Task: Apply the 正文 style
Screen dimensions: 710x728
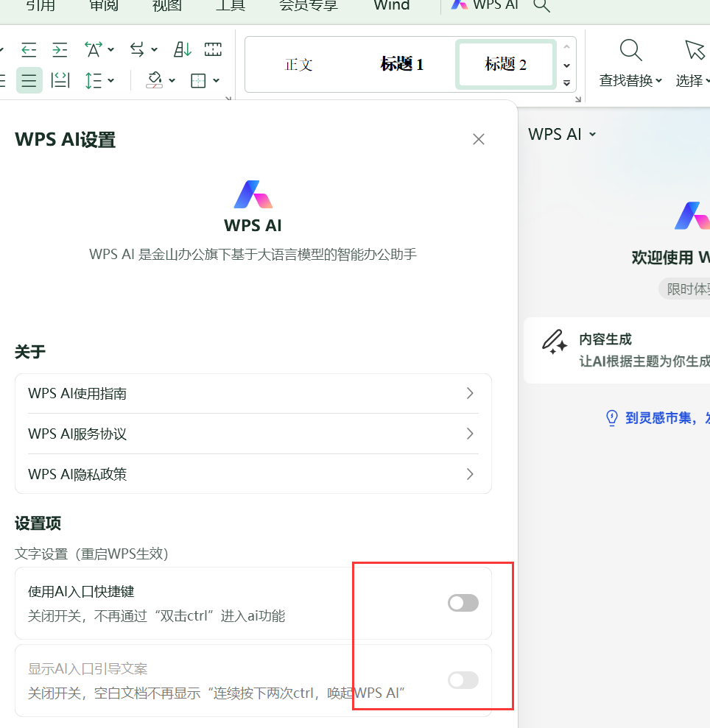Action: (298, 65)
